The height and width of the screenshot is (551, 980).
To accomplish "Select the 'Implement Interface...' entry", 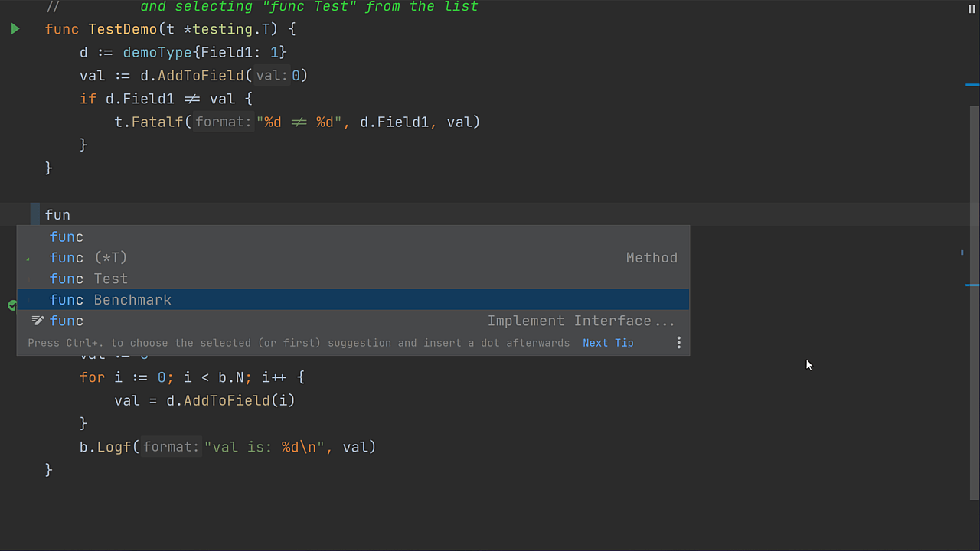I will [581, 321].
